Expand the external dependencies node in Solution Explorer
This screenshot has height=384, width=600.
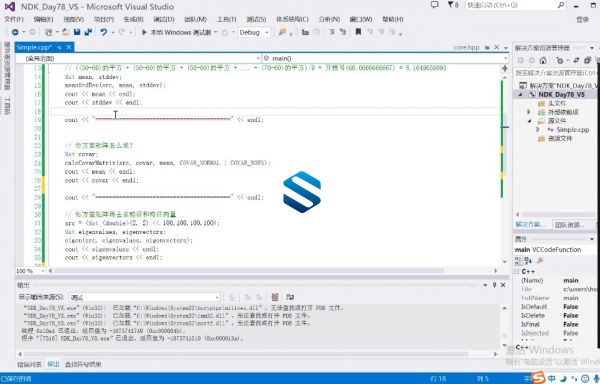click(529, 112)
